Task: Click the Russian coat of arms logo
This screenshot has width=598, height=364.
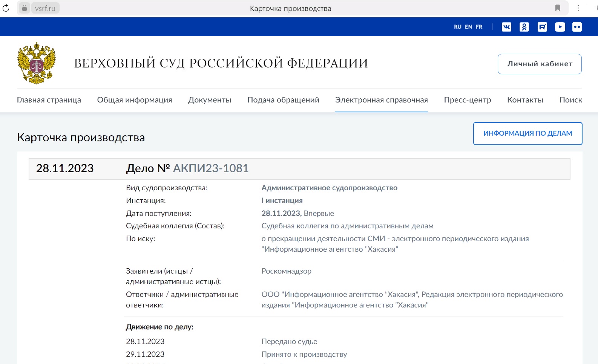Action: [x=37, y=63]
